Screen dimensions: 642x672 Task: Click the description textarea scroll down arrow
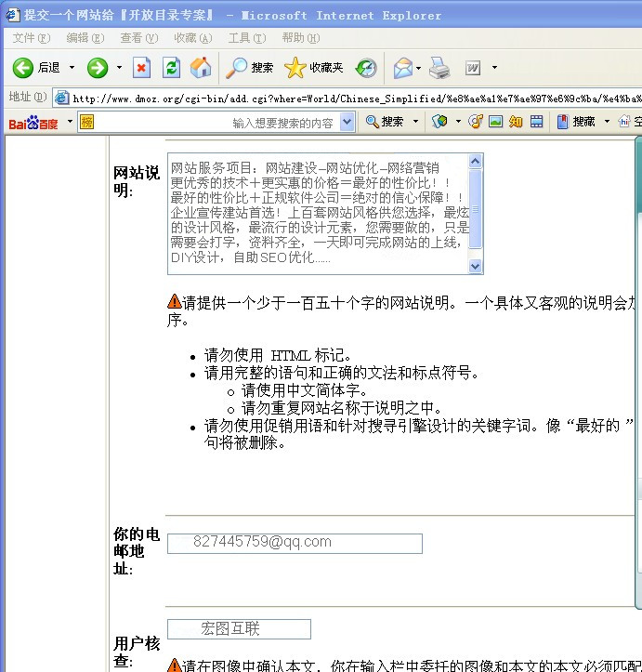pyautogui.click(x=476, y=267)
